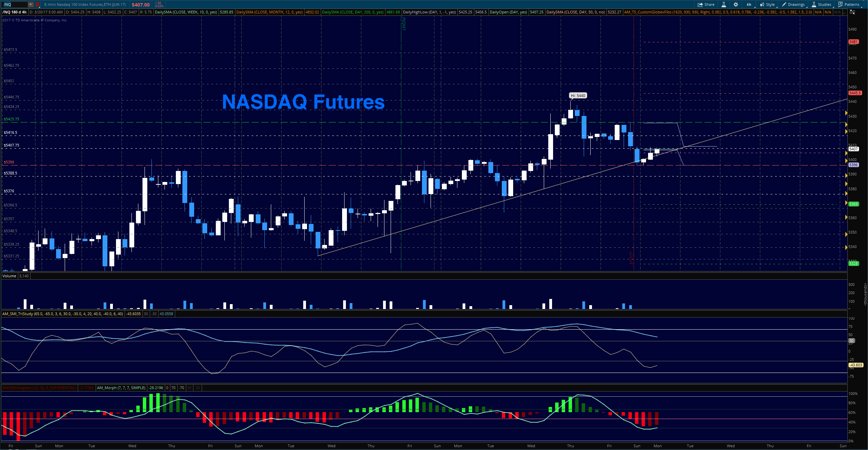This screenshot has height=450, width=868.
Task: Click the 5407.75 level label on left
Action: [x=11, y=145]
